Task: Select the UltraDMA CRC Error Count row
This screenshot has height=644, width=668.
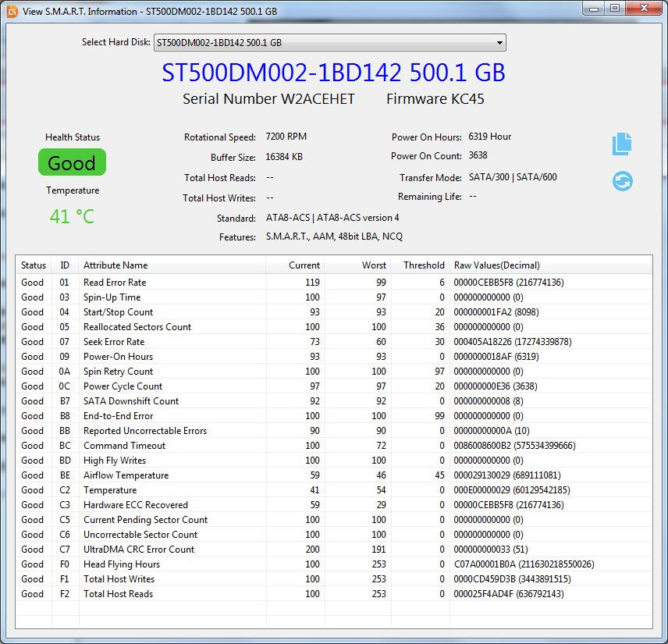Action: click(334, 550)
